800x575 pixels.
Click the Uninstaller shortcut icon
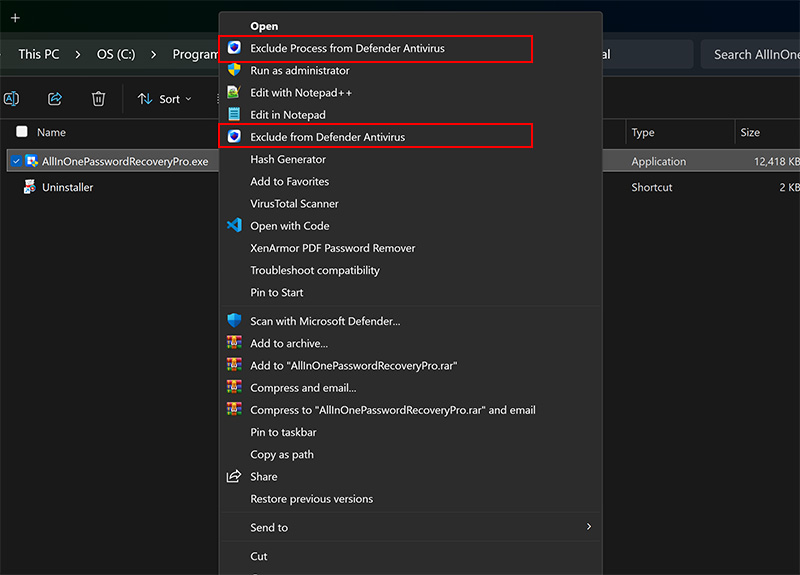coord(30,187)
